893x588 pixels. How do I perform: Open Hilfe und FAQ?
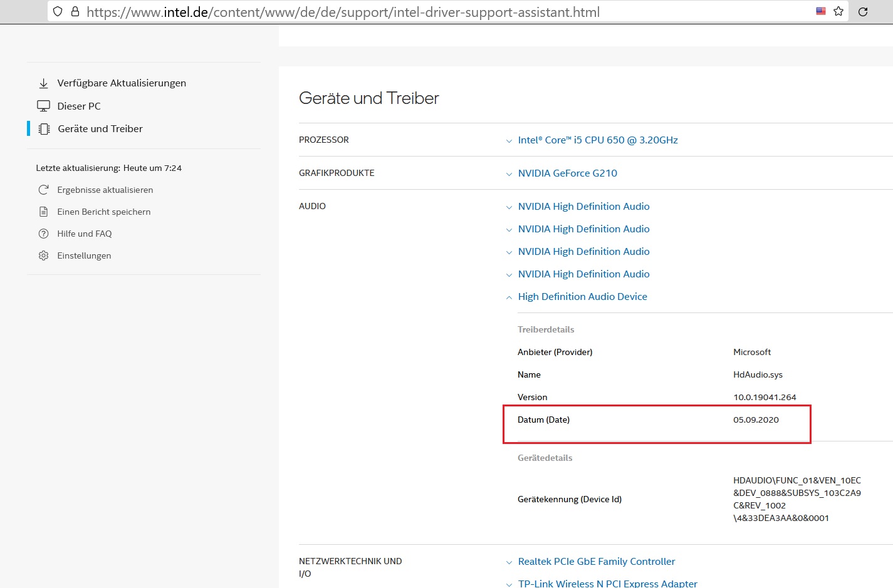tap(85, 234)
